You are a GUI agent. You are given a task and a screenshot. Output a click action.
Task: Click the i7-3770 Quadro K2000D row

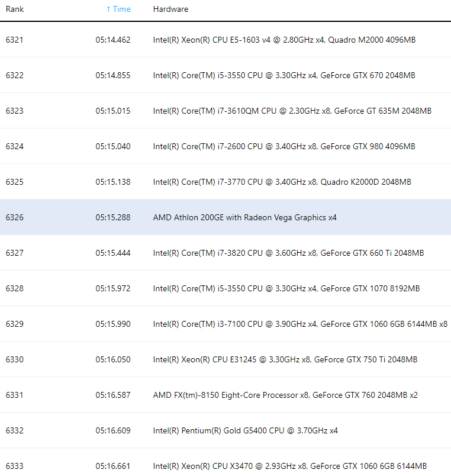(x=282, y=182)
